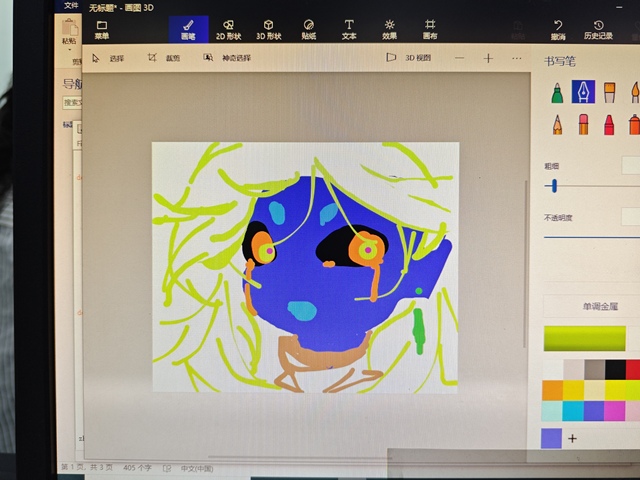The image size is (640, 480).
Task: Select the Brushes (画笔) tab
Action: pos(188,29)
